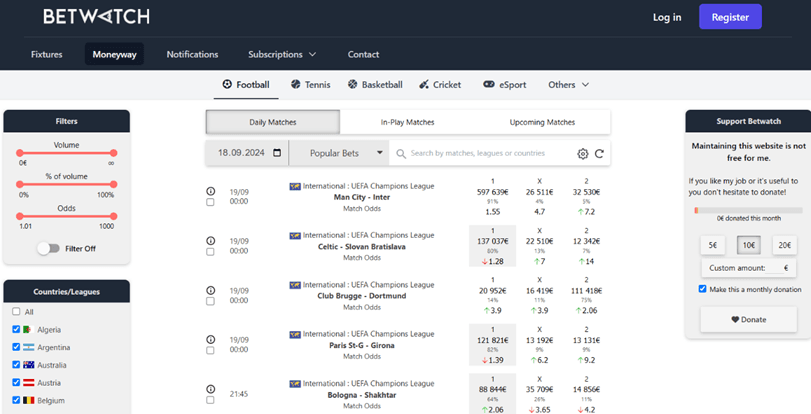Toggle the Filter Off switch
Image resolution: width=811 pixels, height=414 pixels.
(x=49, y=248)
